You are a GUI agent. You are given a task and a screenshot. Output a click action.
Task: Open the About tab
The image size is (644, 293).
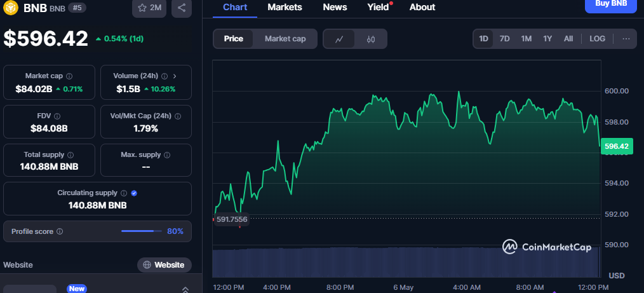pyautogui.click(x=422, y=8)
